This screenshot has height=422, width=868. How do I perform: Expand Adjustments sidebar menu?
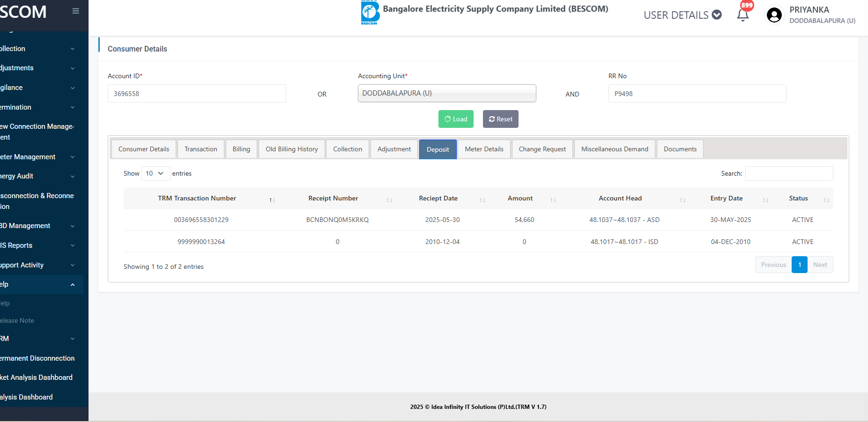37,68
